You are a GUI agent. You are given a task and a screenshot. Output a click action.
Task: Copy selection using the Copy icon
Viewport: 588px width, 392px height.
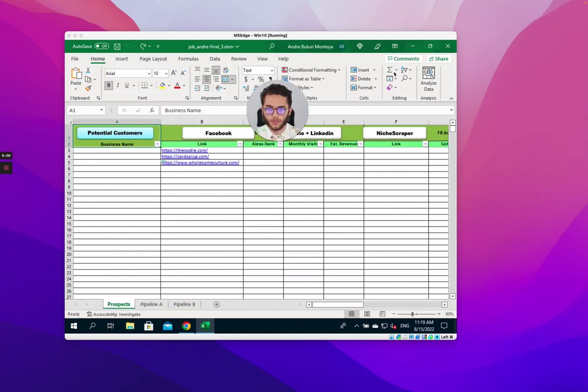point(88,79)
